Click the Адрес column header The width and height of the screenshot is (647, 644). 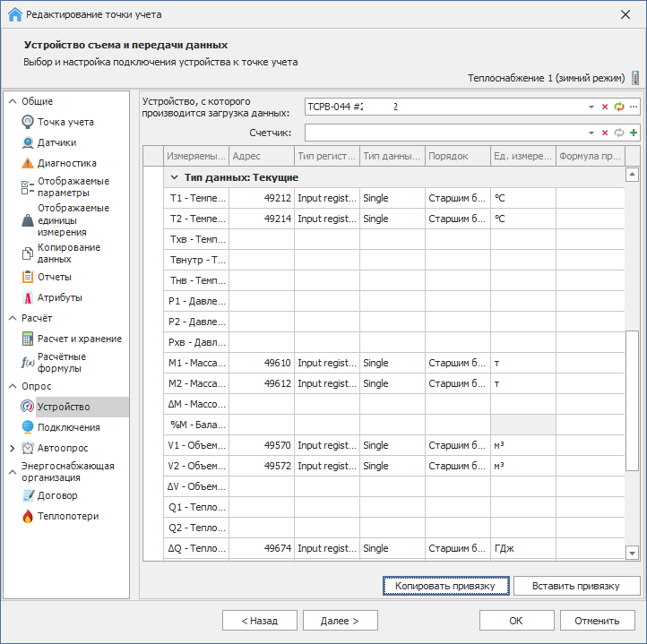(262, 156)
